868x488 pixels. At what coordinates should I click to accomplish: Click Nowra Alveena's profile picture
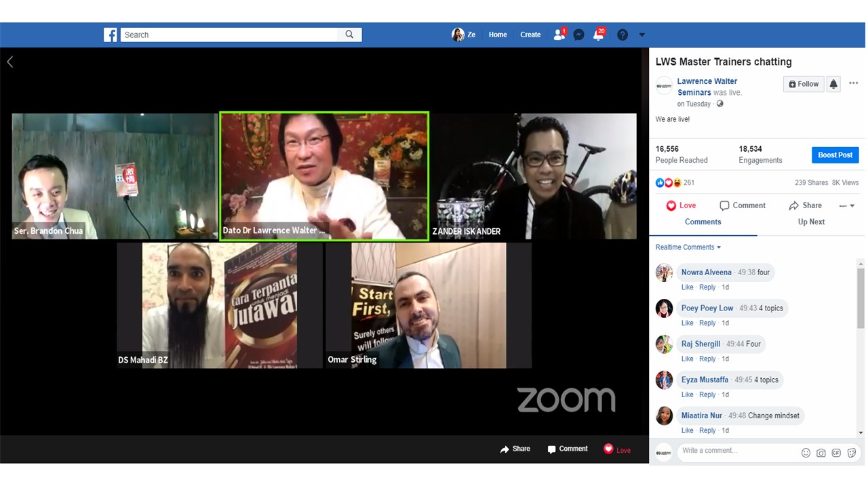tap(664, 272)
